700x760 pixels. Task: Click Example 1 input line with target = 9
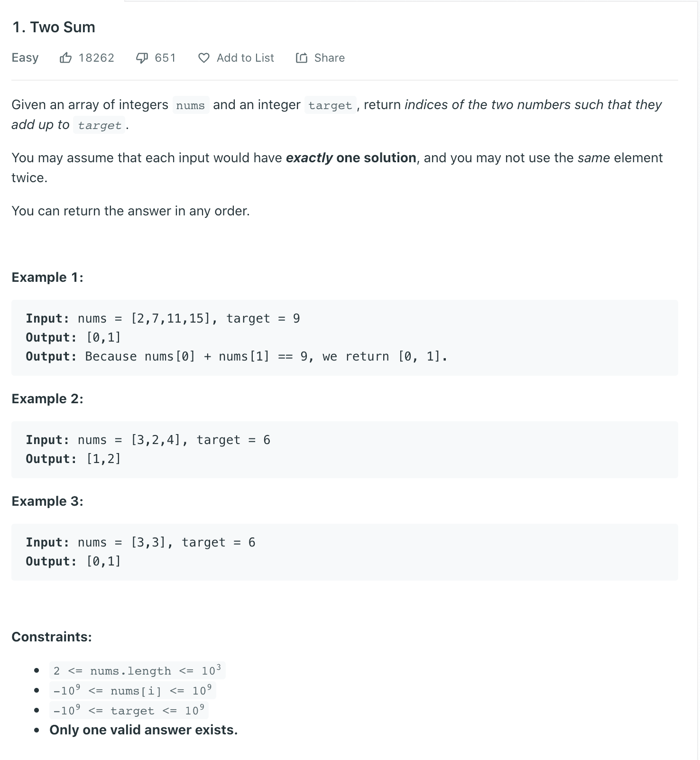pyautogui.click(x=163, y=318)
